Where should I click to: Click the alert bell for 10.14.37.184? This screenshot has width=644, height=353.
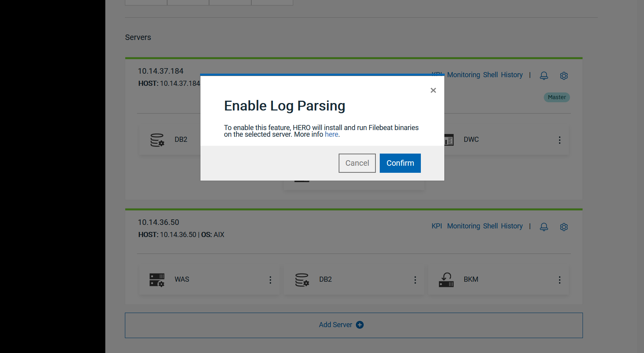click(x=544, y=76)
